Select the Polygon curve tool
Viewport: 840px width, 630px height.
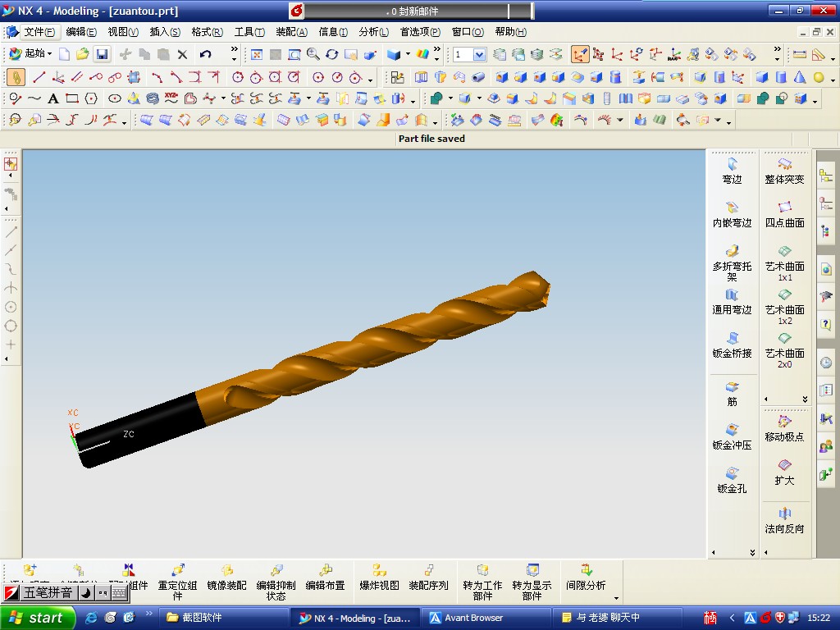(x=91, y=98)
